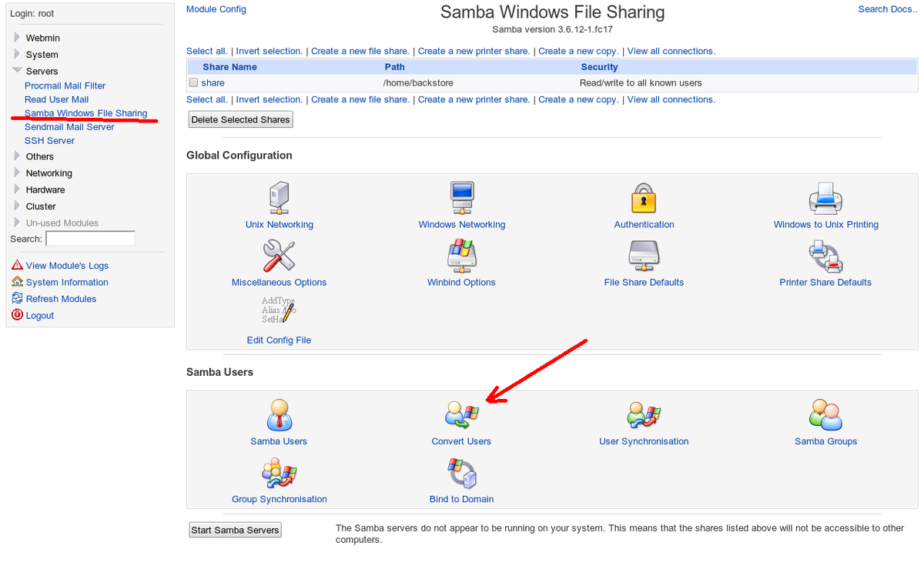Click the red Logout icon
Viewport: 924px width, 576px height.
(18, 315)
